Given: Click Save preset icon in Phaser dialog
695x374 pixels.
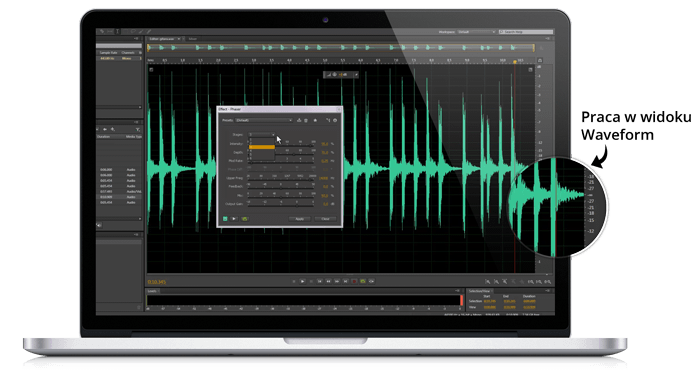Looking at the screenshot, I should coord(299,120).
